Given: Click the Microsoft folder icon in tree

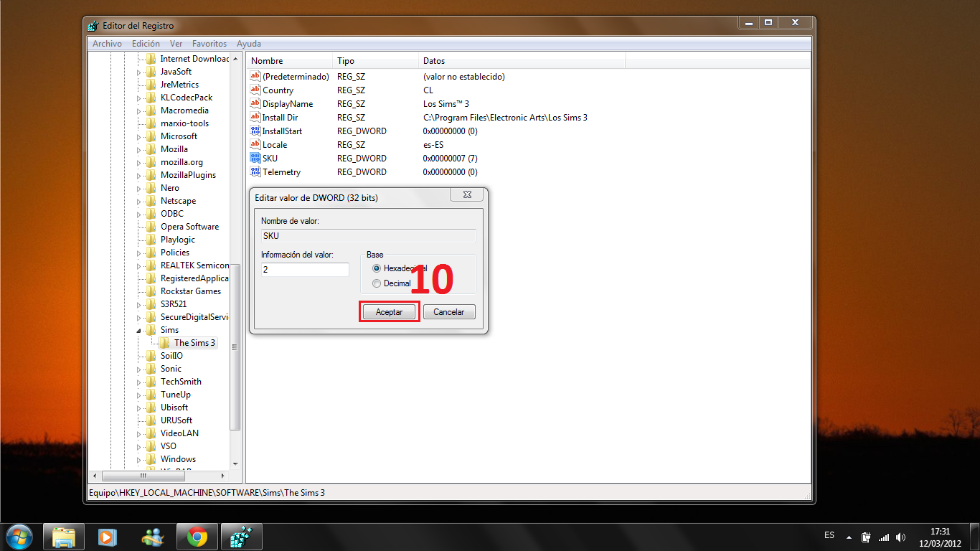Looking at the screenshot, I should point(151,136).
